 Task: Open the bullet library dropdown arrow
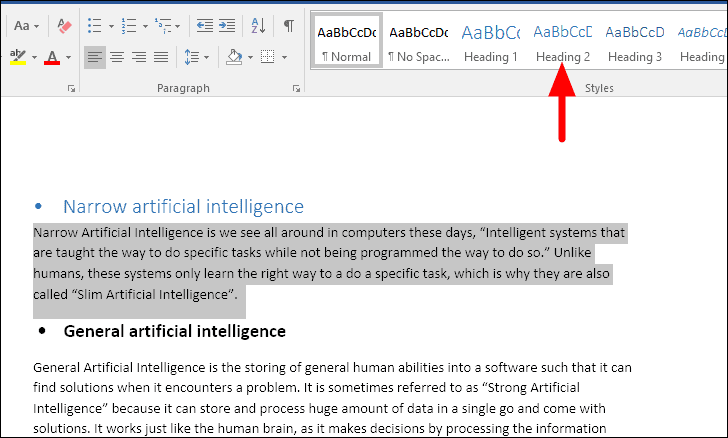[x=111, y=26]
